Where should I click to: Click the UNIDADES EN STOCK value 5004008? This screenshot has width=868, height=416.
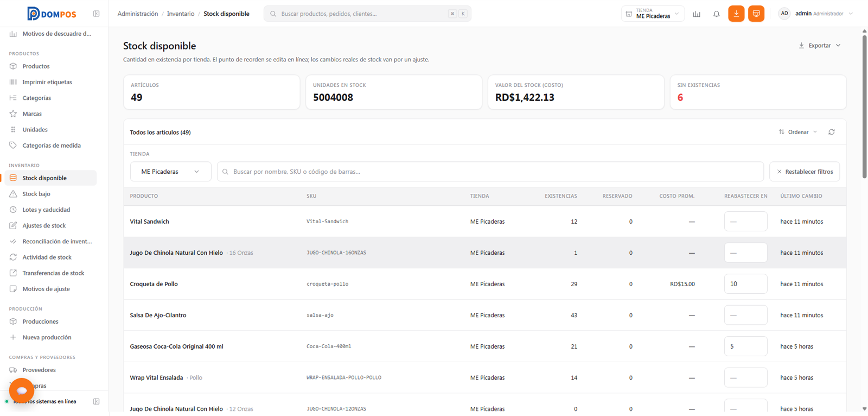(x=333, y=98)
